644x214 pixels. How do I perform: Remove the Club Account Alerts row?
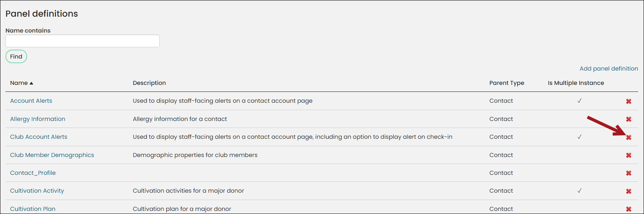pos(629,137)
